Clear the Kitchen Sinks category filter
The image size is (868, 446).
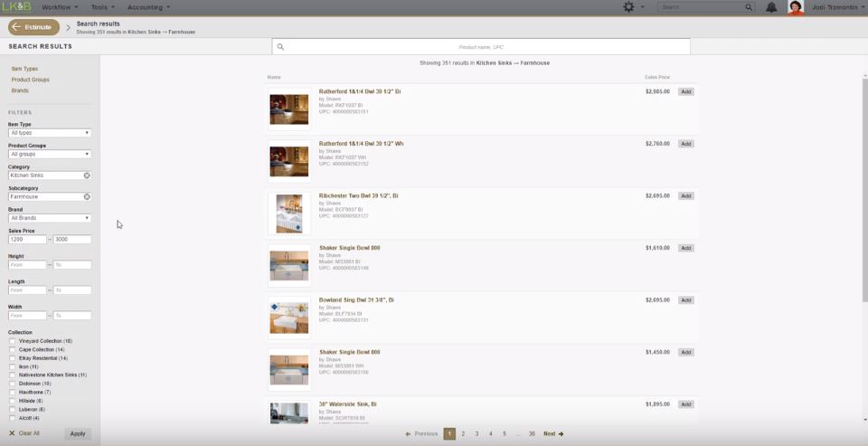[87, 176]
